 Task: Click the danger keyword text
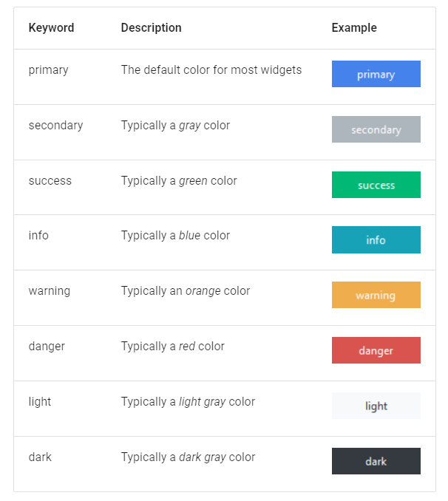47,347
